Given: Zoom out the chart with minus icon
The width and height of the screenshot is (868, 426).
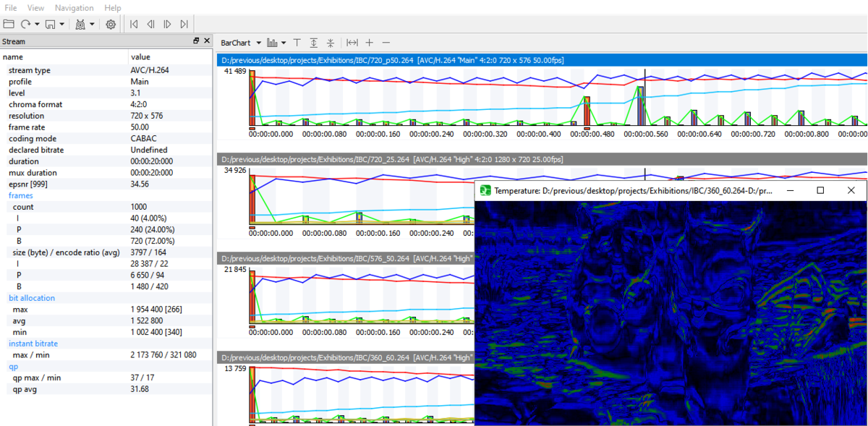Looking at the screenshot, I should pos(386,43).
